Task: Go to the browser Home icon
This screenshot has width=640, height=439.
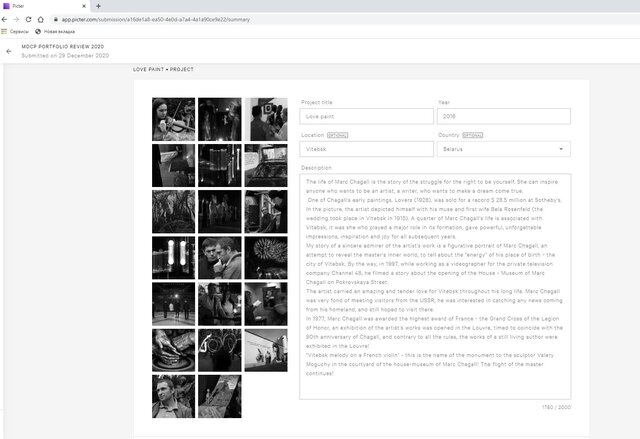Action: pos(40,19)
